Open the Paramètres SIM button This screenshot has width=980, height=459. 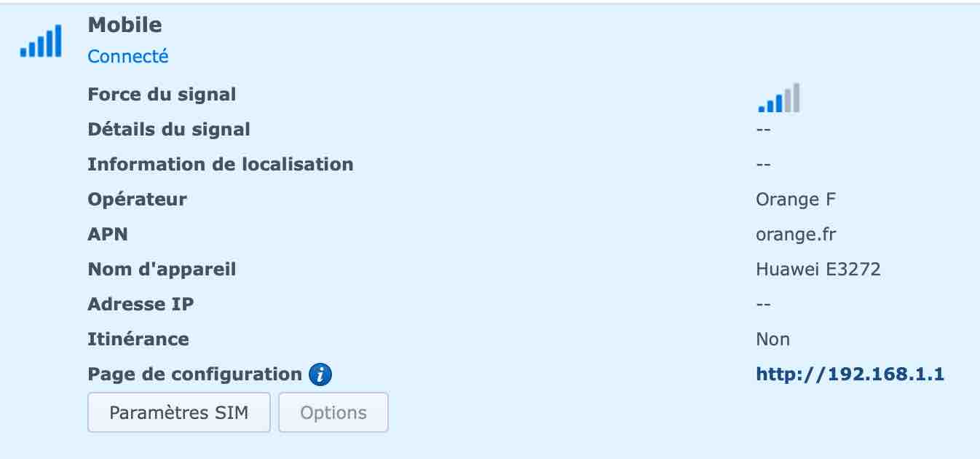click(179, 412)
